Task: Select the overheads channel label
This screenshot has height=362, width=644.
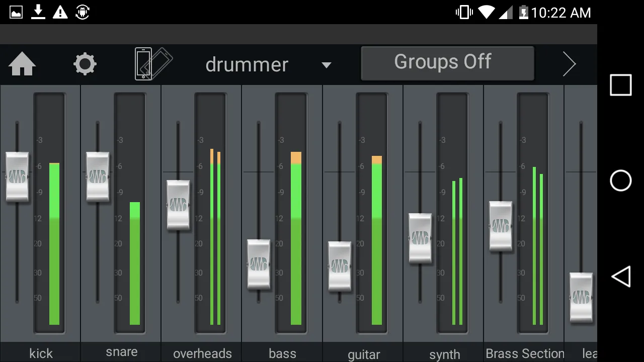Action: click(x=202, y=353)
